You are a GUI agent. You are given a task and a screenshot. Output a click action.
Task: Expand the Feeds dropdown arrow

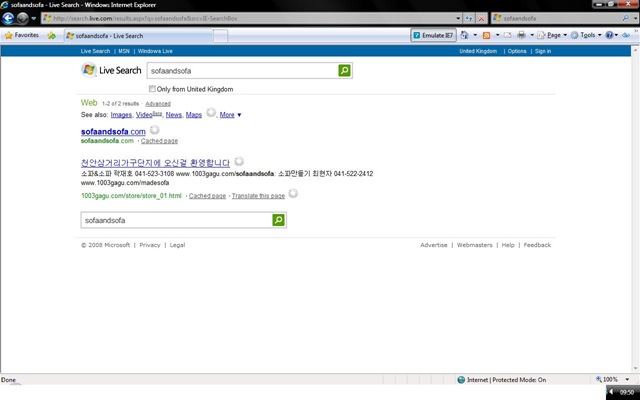497,35
